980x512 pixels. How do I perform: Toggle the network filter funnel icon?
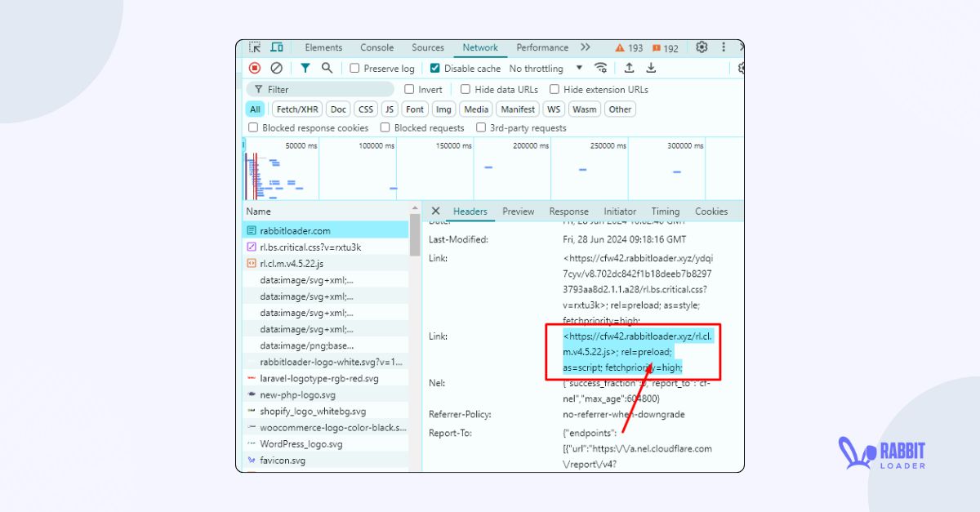pos(305,69)
